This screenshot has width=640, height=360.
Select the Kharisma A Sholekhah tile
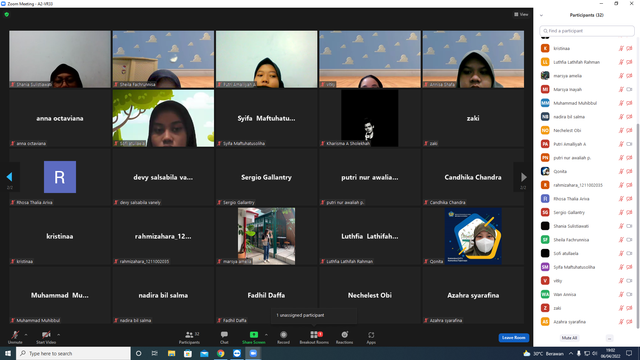[x=369, y=118]
